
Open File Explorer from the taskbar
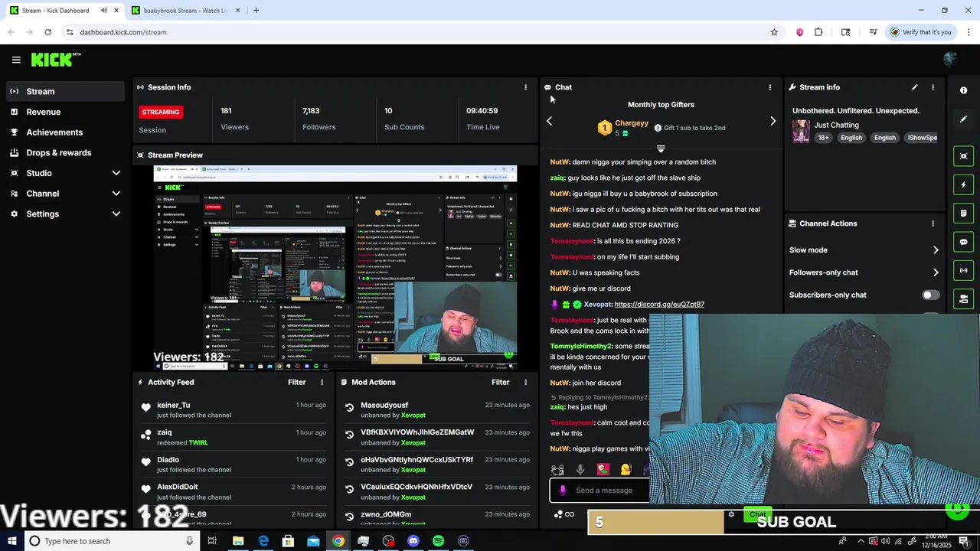(238, 541)
